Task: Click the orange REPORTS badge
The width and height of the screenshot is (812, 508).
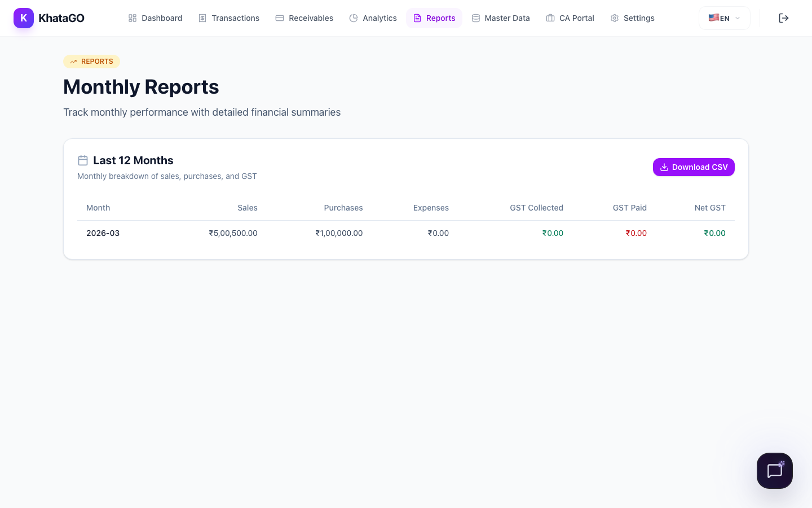Action: [x=91, y=62]
